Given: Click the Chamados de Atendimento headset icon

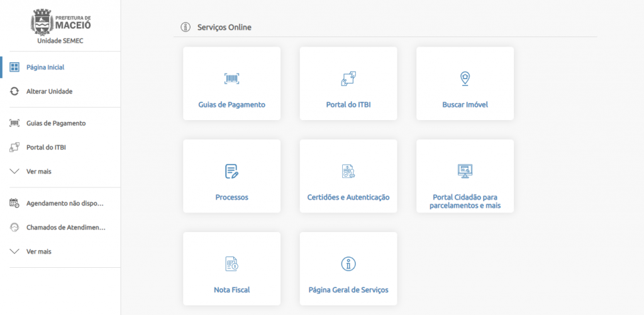Looking at the screenshot, I should (x=14, y=228).
